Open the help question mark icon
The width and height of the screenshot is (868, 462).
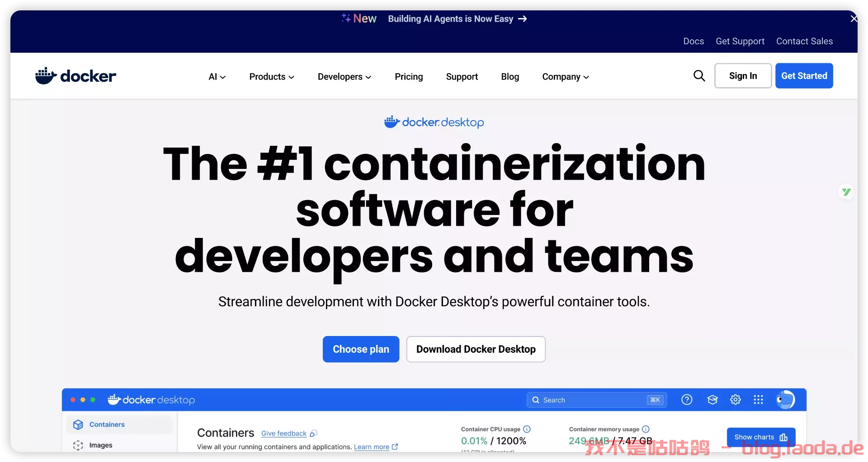(687, 400)
